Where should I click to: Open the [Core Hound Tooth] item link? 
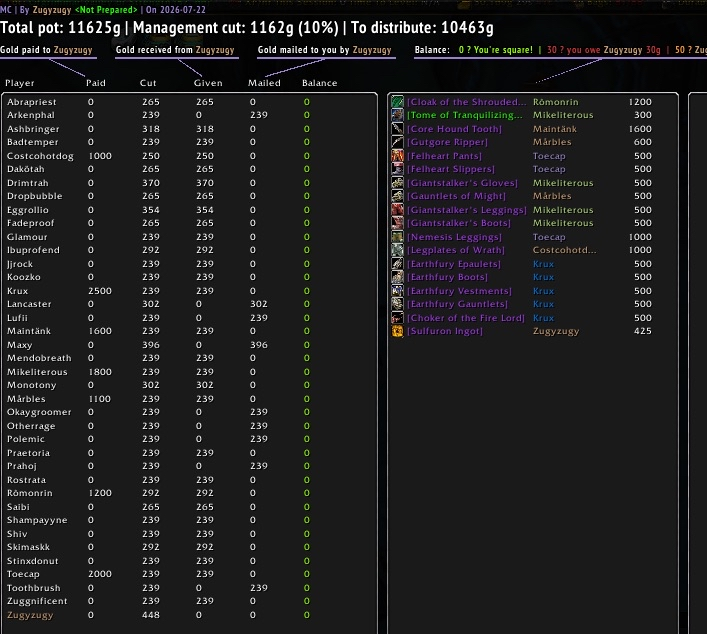click(454, 129)
